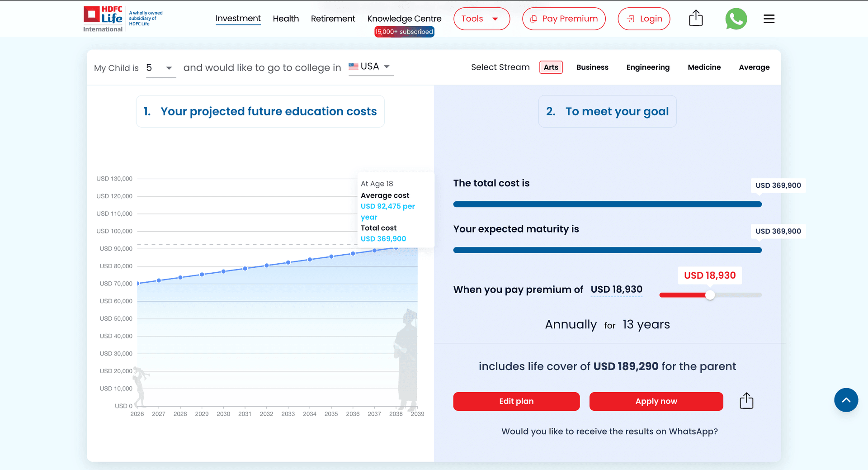Click the share icon beside Apply now
Image resolution: width=868 pixels, height=470 pixels.
coord(746,401)
